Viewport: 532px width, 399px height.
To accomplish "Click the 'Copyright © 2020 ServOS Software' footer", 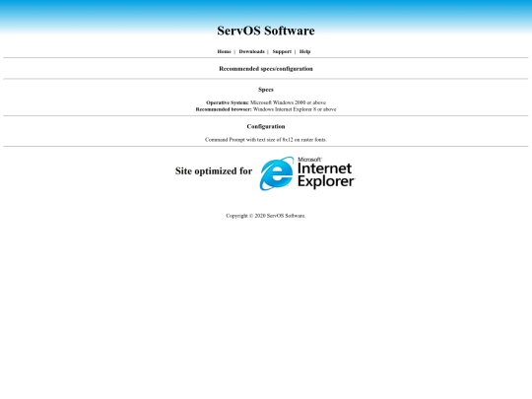I will (266, 216).
